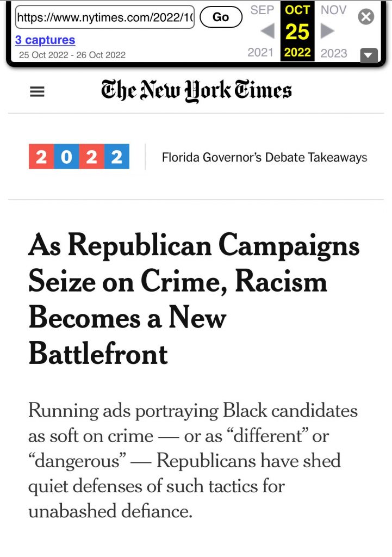Viewport: 392px width, 557px height.
Task: Jump forward to NOV in the capture timeline
Action: coord(332,10)
